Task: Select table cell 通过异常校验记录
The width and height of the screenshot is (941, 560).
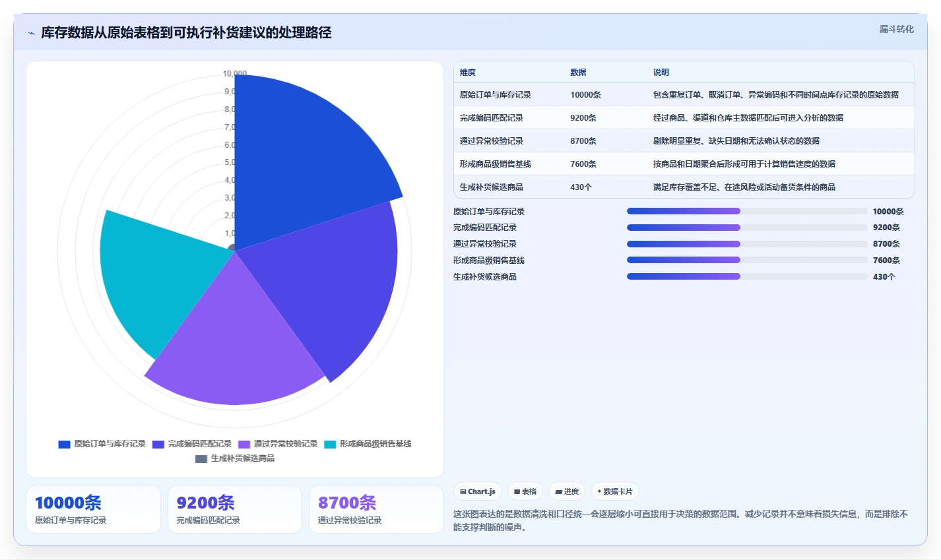Action: pos(492,141)
